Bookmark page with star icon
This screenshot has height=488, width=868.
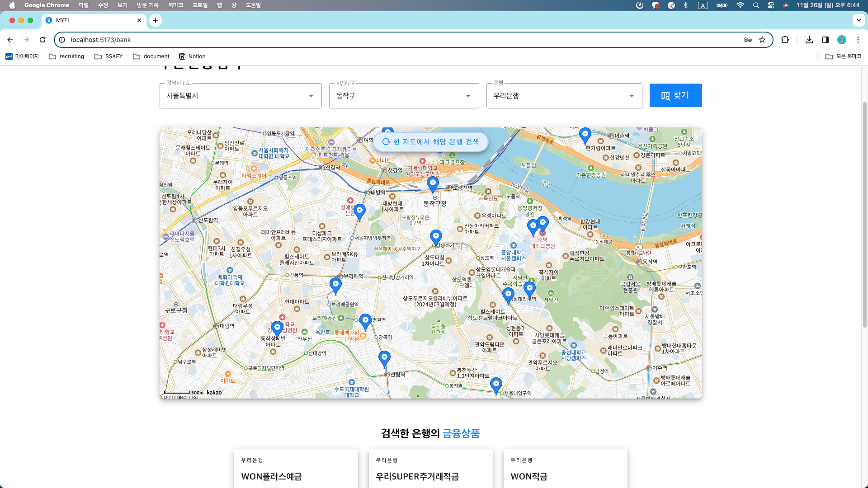click(x=762, y=40)
